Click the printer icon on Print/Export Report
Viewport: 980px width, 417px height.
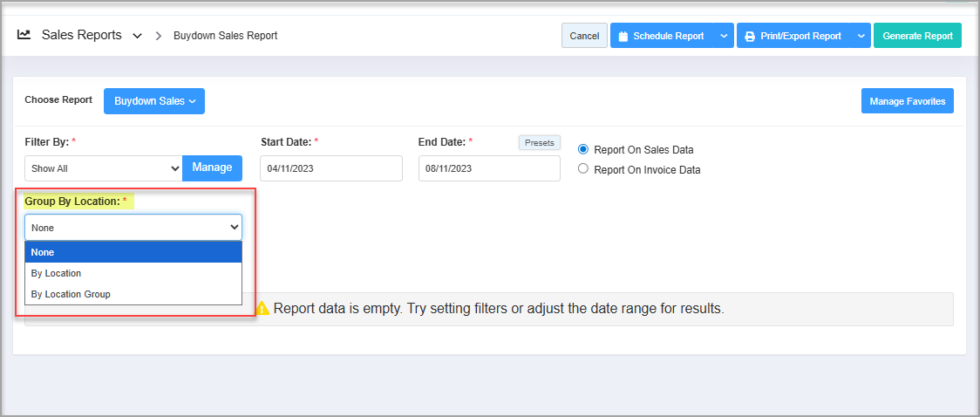[x=750, y=37]
